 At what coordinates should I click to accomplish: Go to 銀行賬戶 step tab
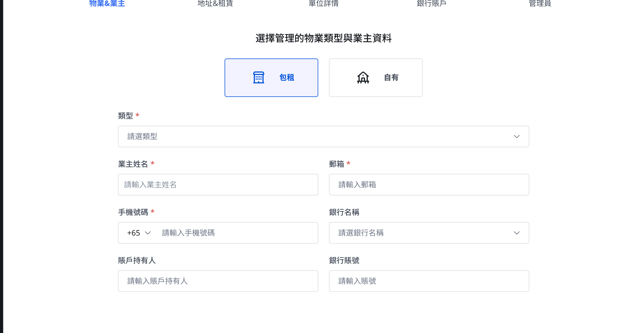(x=432, y=3)
